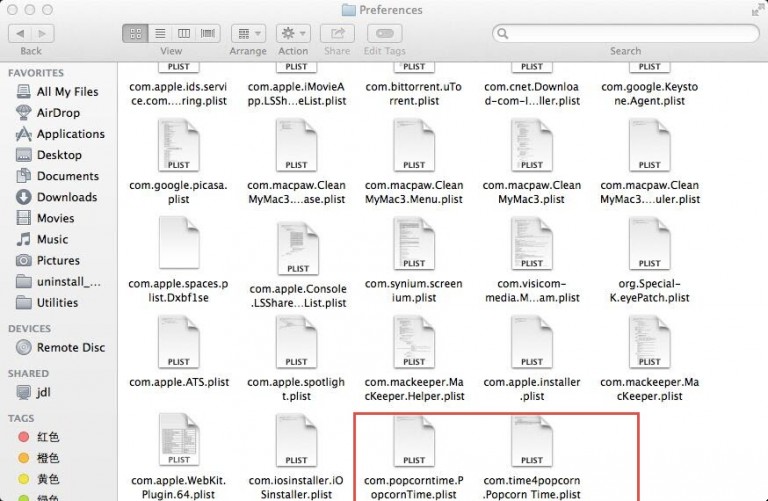Select jdl under Shared section

(43, 393)
